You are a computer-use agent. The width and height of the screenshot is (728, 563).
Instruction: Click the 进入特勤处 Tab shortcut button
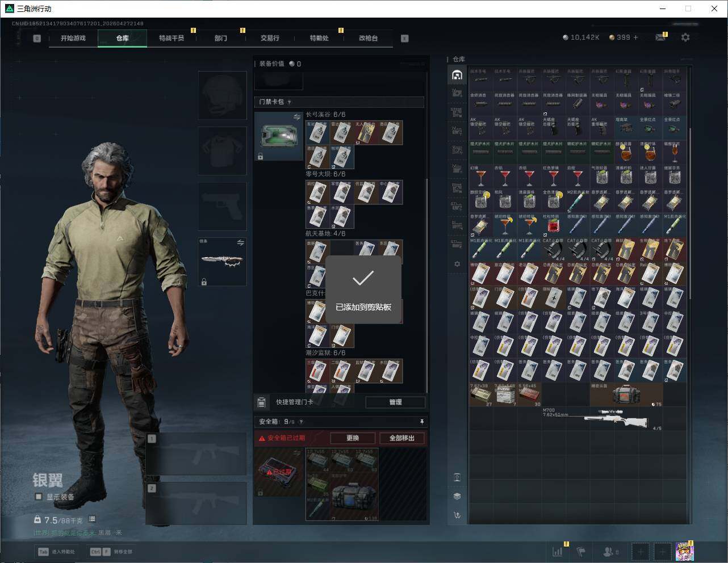(x=57, y=552)
